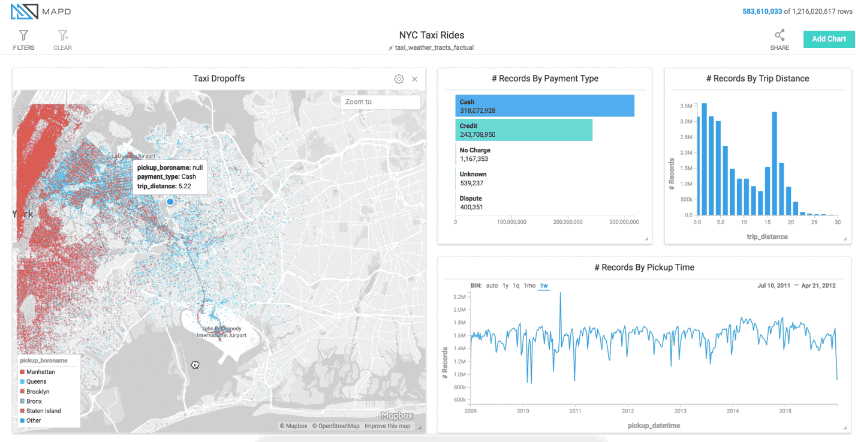
Task: Set time bin to 1y
Action: pos(506,286)
